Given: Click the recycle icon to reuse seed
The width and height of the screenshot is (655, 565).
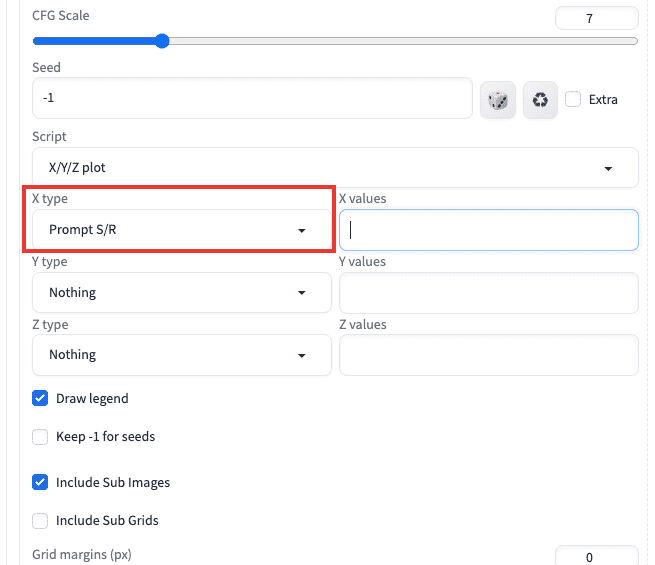Looking at the screenshot, I should point(540,100).
